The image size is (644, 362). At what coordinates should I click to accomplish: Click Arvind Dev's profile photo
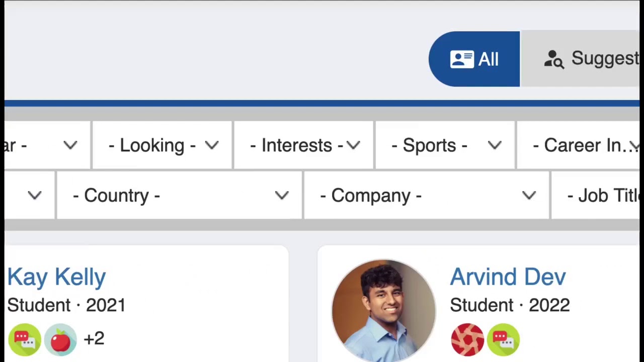pyautogui.click(x=383, y=310)
